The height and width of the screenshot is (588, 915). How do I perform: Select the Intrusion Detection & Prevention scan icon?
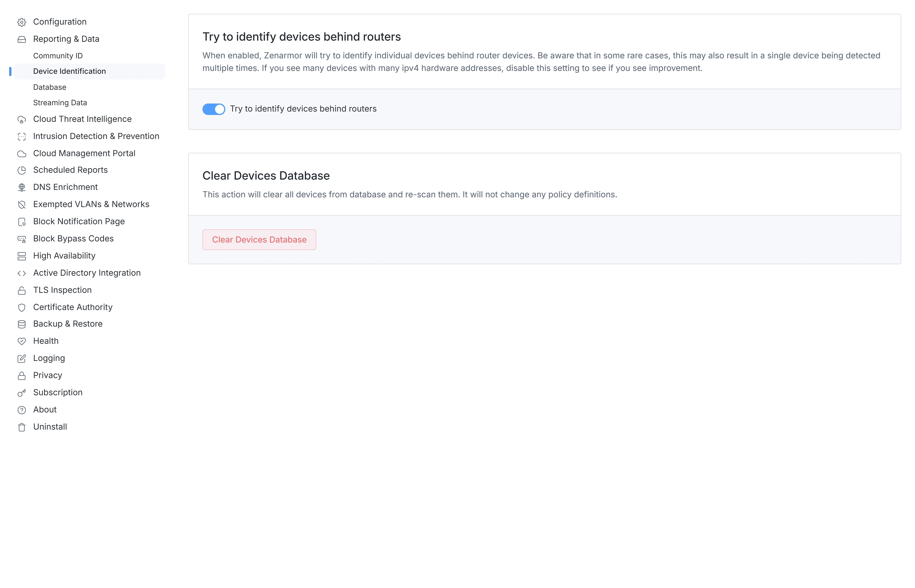(x=22, y=136)
